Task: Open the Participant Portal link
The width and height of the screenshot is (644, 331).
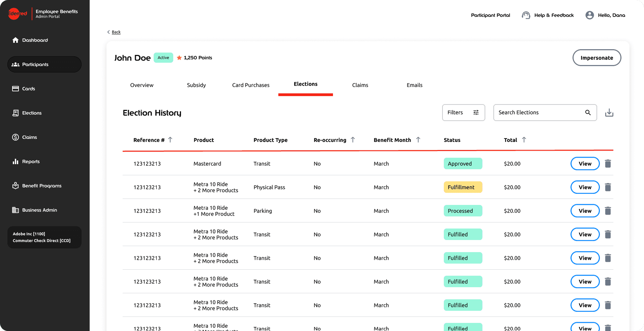Action: pyautogui.click(x=490, y=15)
